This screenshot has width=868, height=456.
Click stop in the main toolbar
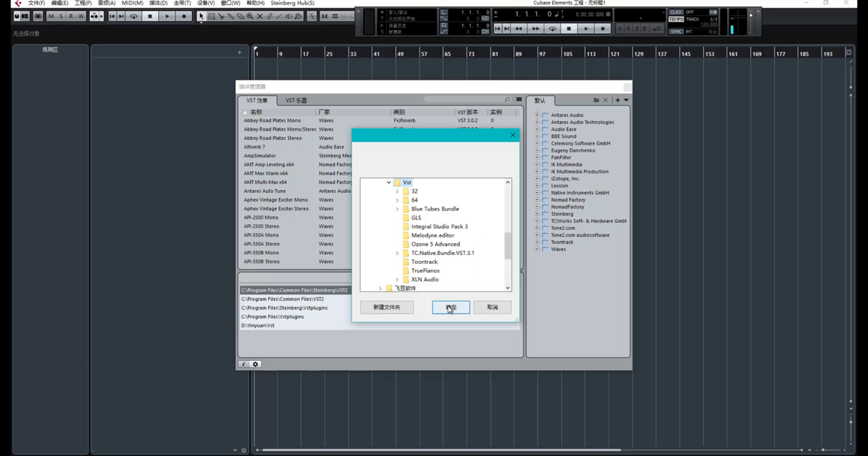pyautogui.click(x=150, y=16)
